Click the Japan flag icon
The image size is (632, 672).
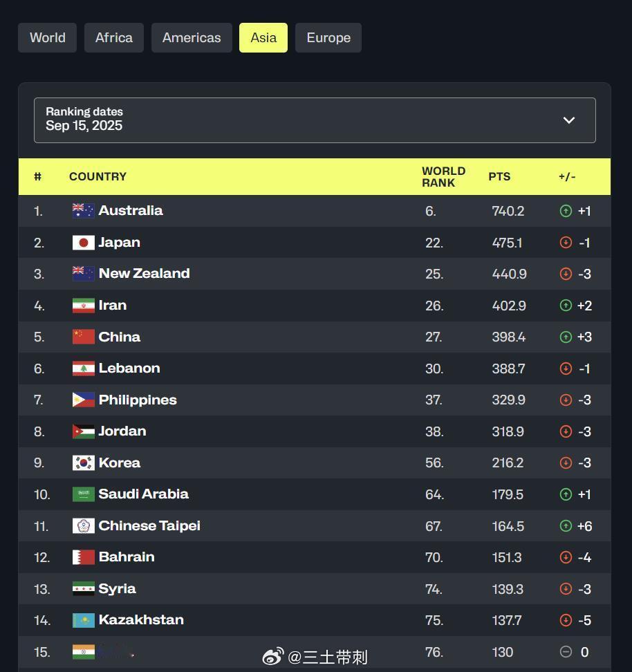click(x=83, y=243)
